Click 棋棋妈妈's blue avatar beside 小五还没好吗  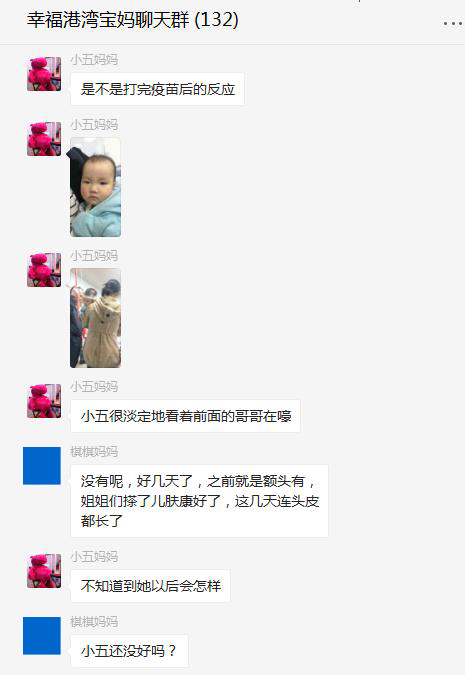click(x=42, y=636)
